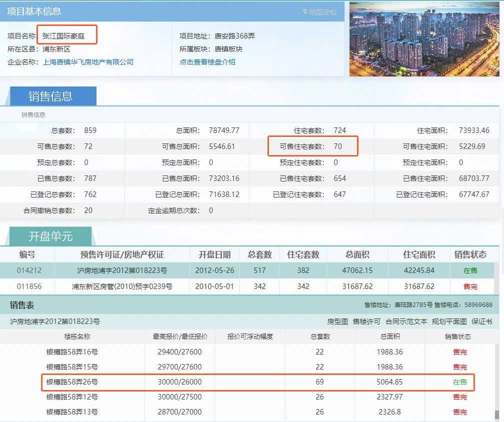Image resolution: width=504 pixels, height=422 pixels.
Task: Open building 银樽路58弄12号
Action: 72,397
